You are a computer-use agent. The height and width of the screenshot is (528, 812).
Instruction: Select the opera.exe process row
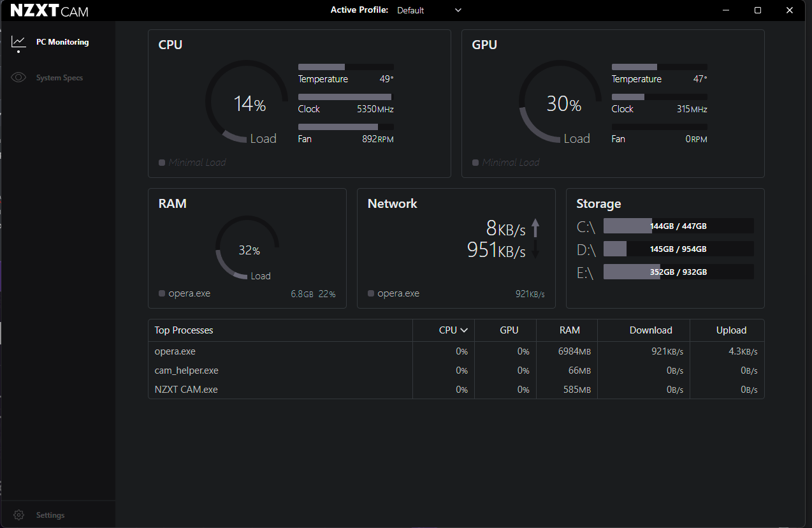click(x=456, y=351)
